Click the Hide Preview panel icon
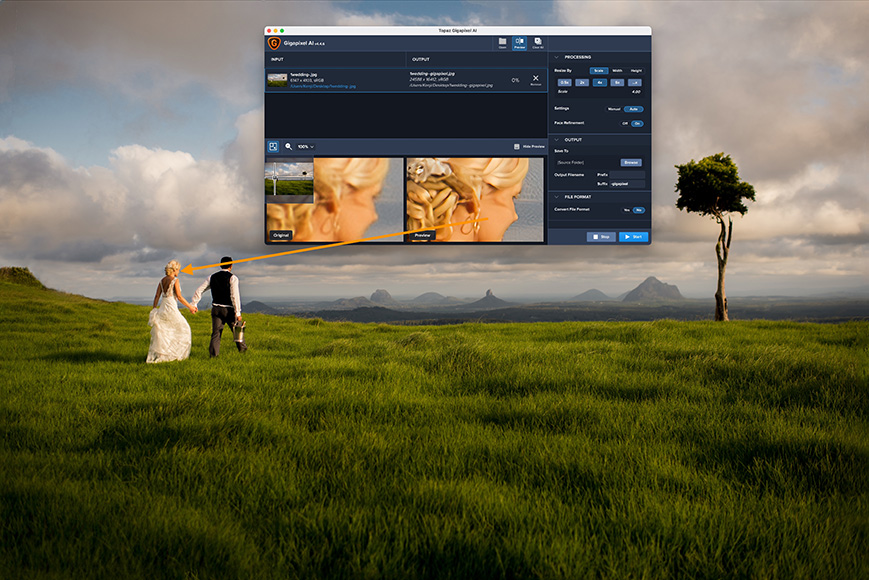 click(x=517, y=146)
